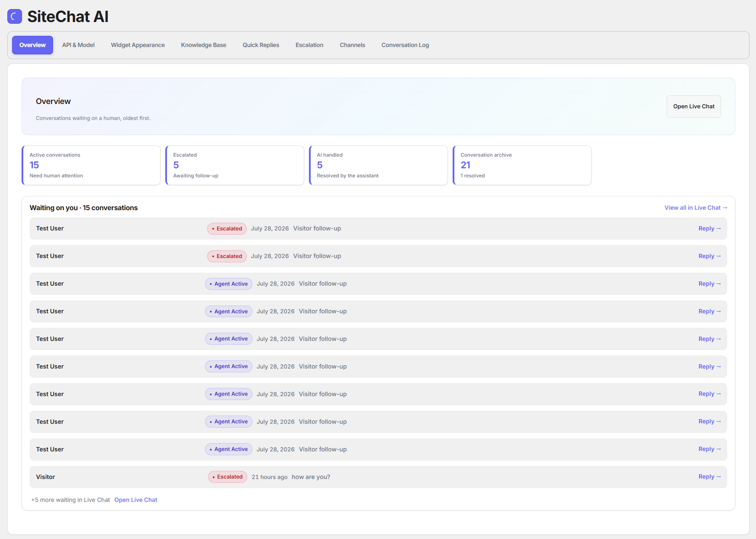Reply to the Visitor 'how are you?' conversation
The width and height of the screenshot is (756, 539).
(709, 476)
